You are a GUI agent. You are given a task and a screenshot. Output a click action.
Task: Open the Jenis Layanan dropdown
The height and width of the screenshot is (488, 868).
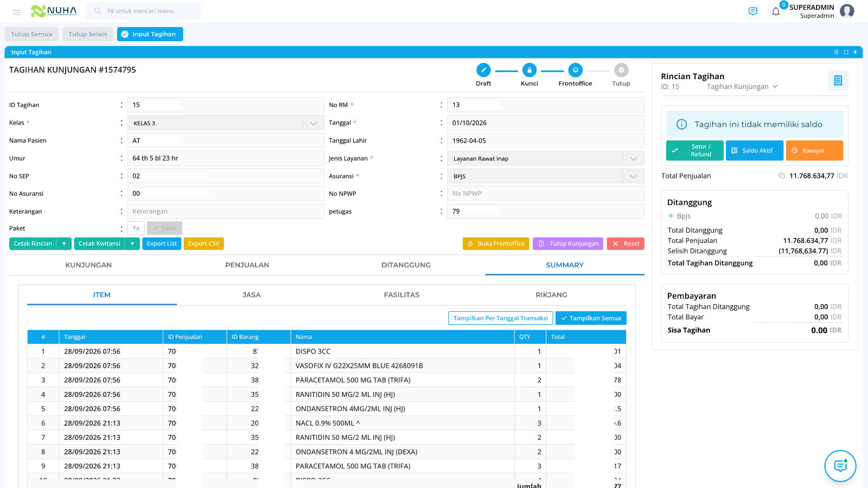click(x=546, y=159)
